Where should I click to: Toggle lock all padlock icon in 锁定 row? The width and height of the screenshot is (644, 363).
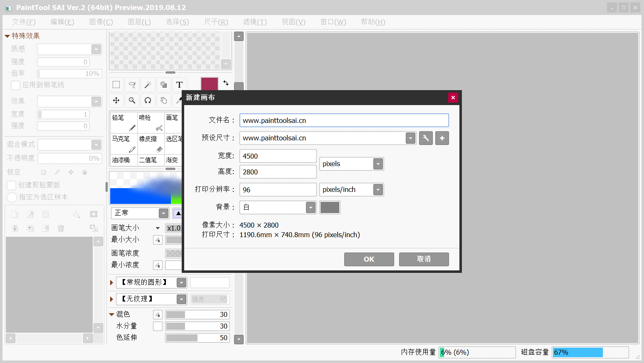coord(84,172)
